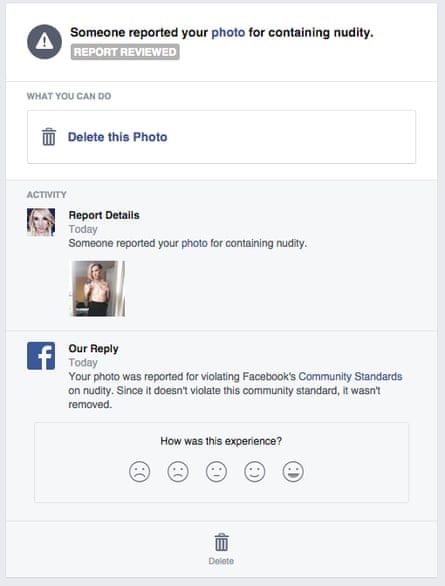Open the reported photo thumbnail
Screen dimensions: 445x586
pyautogui.click(x=98, y=289)
